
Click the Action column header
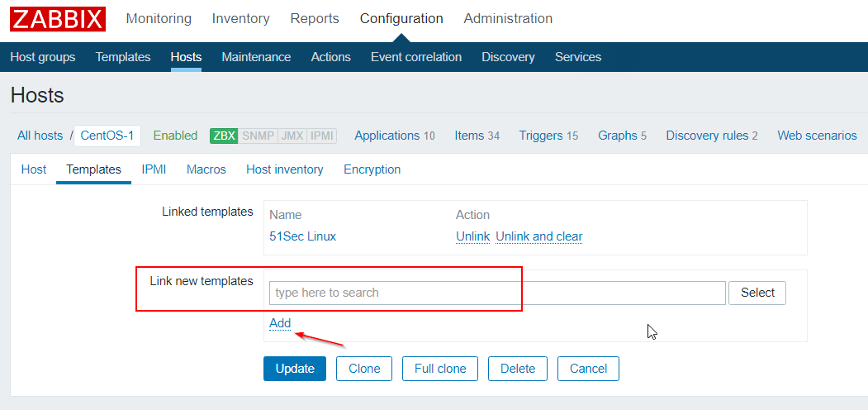pyautogui.click(x=472, y=215)
